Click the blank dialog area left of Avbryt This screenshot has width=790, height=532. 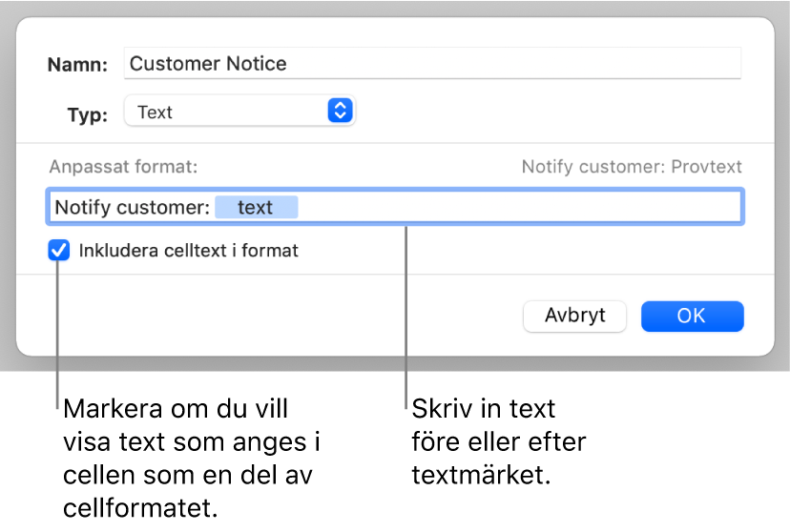coord(286,316)
